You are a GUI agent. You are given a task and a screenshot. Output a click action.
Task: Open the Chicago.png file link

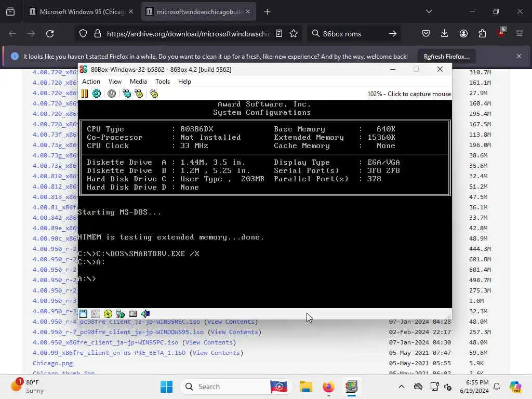pos(52,363)
